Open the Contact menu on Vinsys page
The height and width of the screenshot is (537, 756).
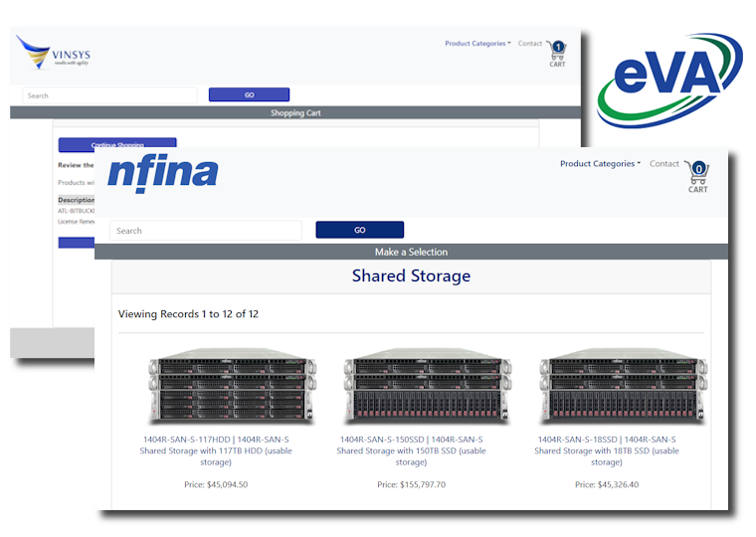pos(530,44)
